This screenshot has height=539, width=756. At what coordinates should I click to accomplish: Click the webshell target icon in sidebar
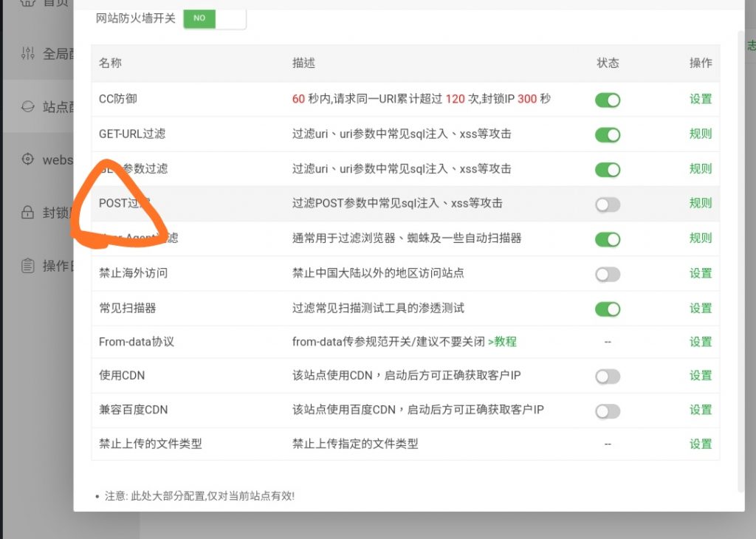[28, 159]
